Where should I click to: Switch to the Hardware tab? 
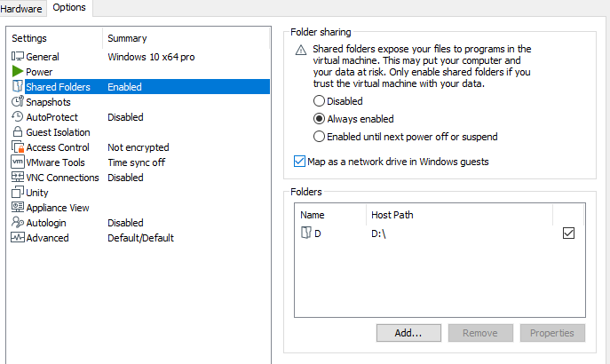(21, 8)
